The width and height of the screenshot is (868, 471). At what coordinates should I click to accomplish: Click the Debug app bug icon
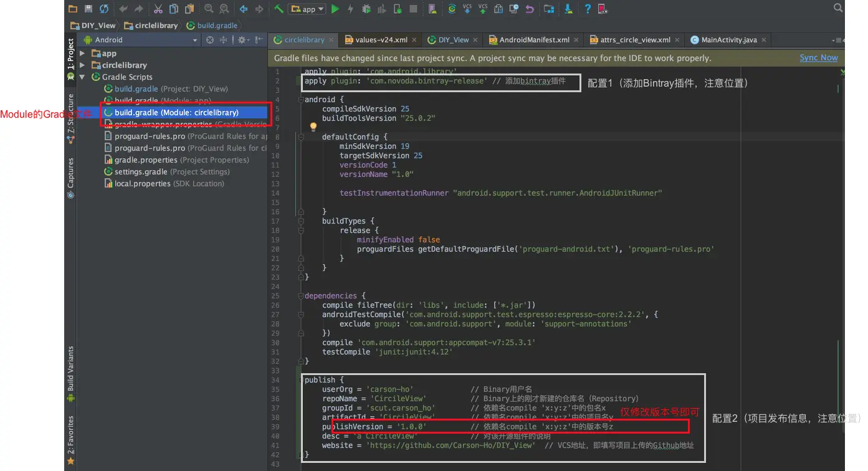366,9
